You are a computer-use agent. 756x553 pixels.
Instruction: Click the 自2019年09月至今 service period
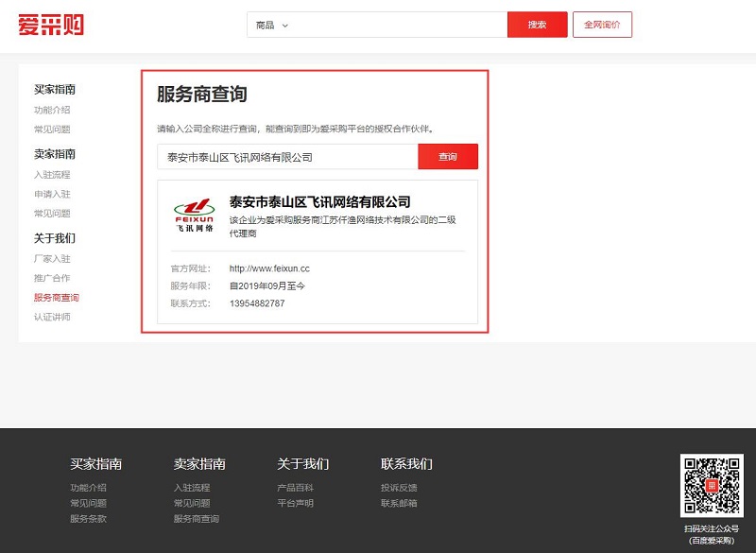click(x=267, y=285)
